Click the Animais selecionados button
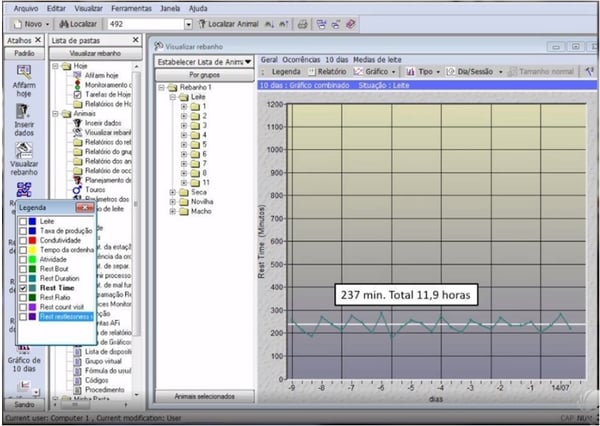This screenshot has width=600, height=426. 204,397
